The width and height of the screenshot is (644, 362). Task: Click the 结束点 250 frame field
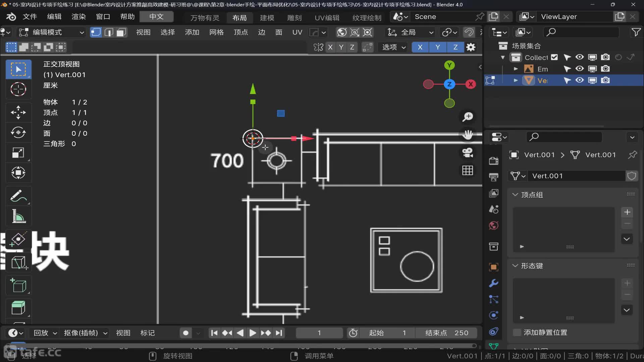coord(446,333)
